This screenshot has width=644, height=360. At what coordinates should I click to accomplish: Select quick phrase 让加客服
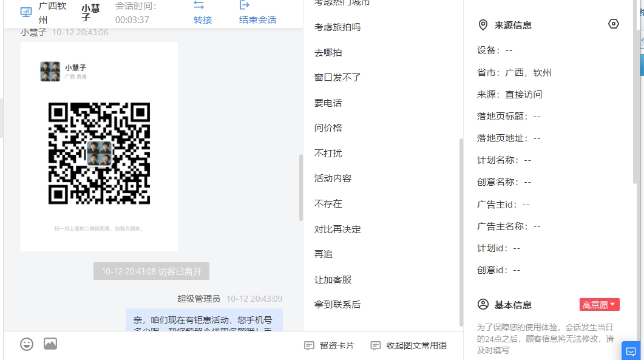tap(333, 280)
